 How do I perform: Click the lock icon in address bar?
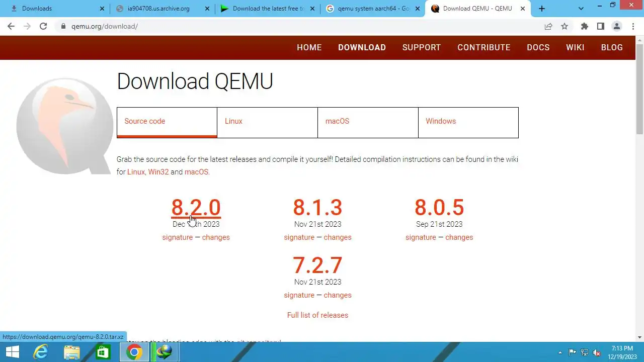point(63,26)
